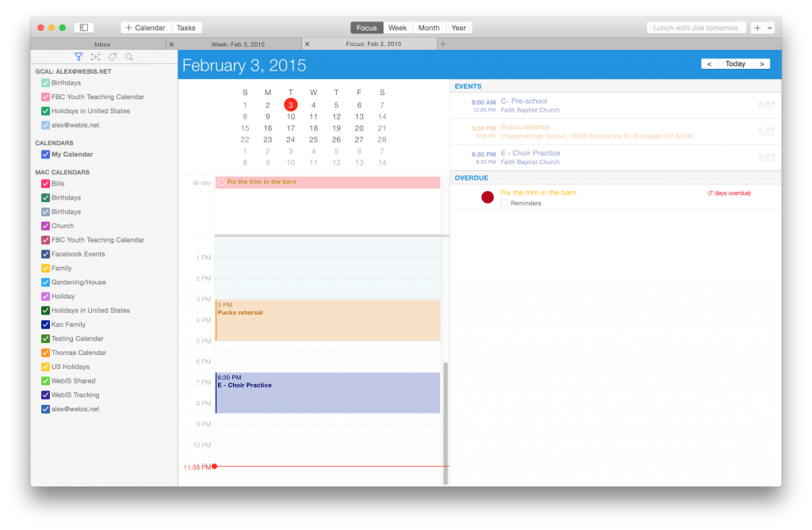This screenshot has height=530, width=812.
Task: Open a new tab with the plus button
Action: 443,44
